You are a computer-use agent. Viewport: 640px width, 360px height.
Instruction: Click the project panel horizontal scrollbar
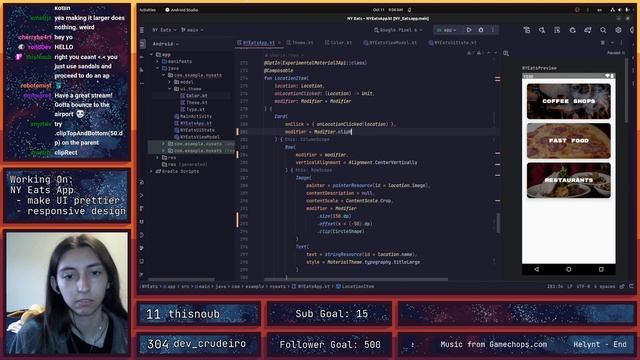181,280
